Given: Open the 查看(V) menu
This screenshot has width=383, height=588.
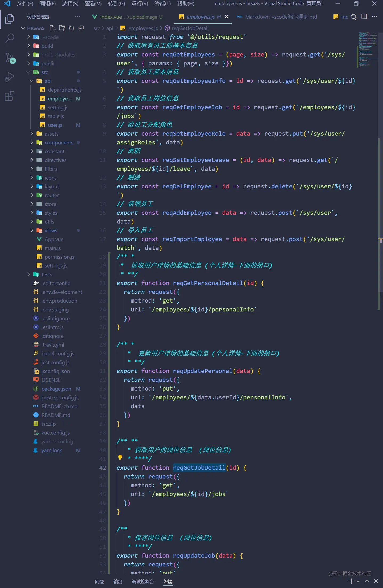Looking at the screenshot, I should (93, 3).
